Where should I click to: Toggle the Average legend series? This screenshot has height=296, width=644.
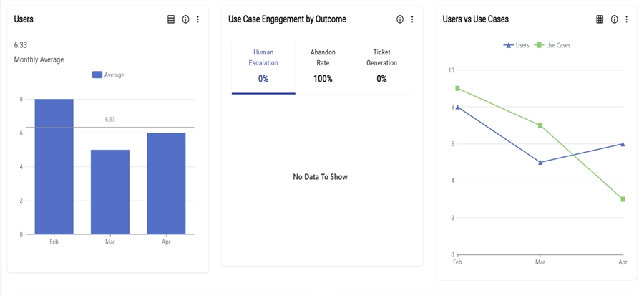(108, 75)
